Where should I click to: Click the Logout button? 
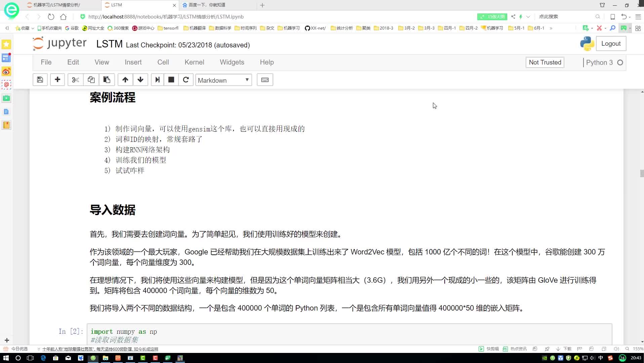[x=611, y=44]
